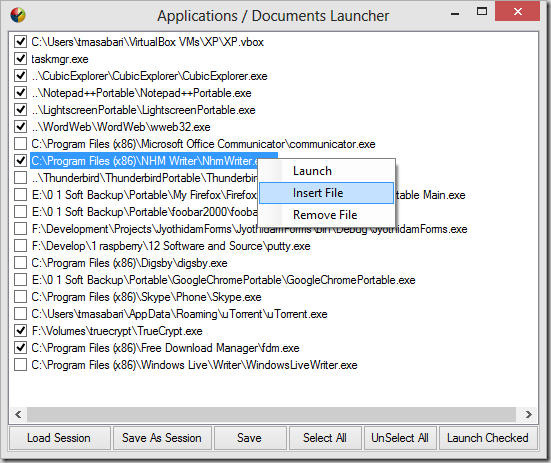
Task: Open the Save As Session dialog
Action: tap(162, 438)
